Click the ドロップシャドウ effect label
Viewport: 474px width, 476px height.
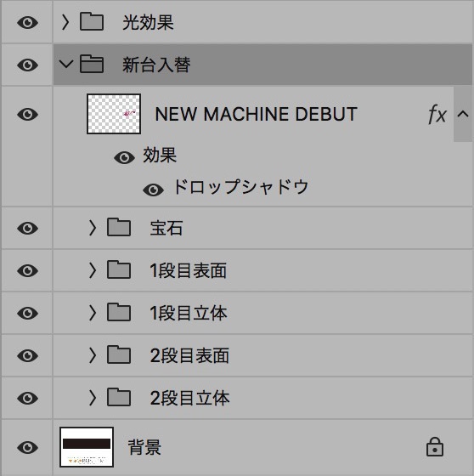coord(240,187)
